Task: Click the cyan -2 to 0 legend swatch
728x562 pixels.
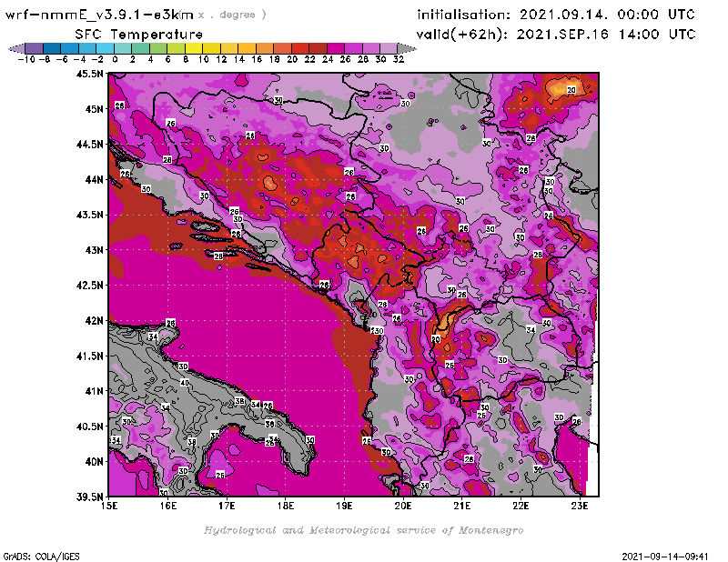Action: coord(105,48)
